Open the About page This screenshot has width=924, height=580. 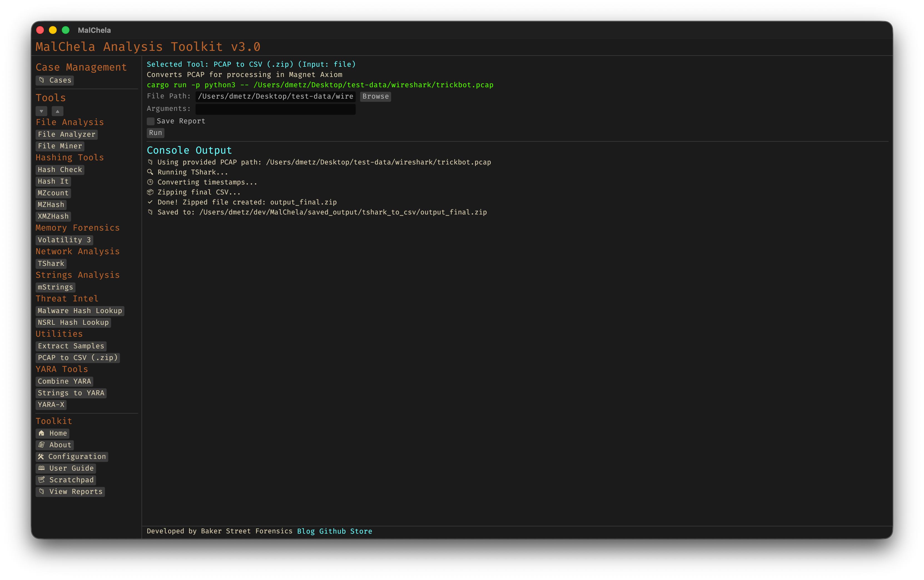point(55,445)
